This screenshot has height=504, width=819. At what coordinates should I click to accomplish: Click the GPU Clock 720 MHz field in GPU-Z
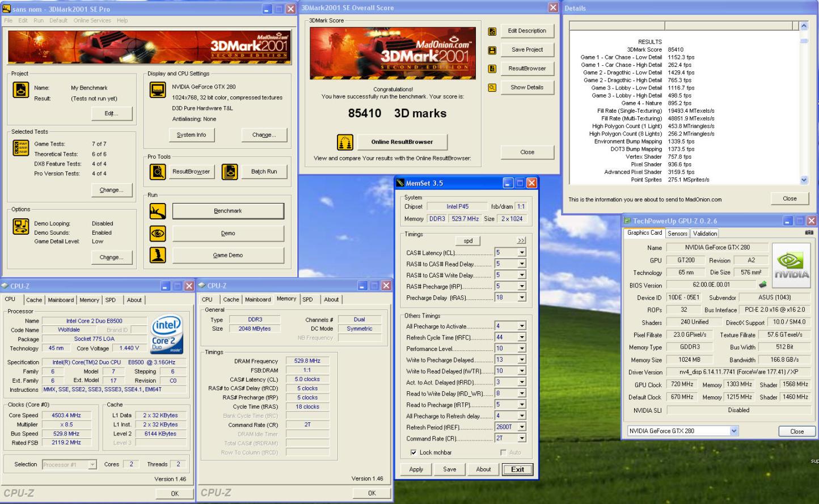pos(682,384)
